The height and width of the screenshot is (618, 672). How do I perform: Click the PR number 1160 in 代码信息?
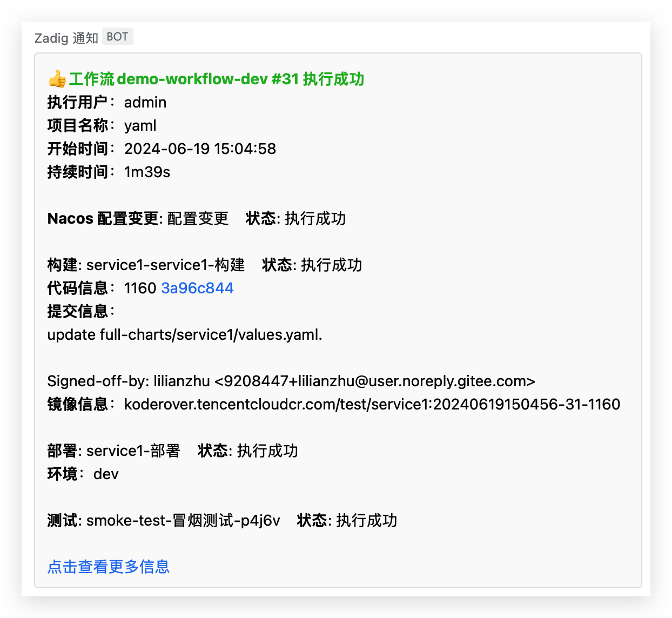(140, 288)
